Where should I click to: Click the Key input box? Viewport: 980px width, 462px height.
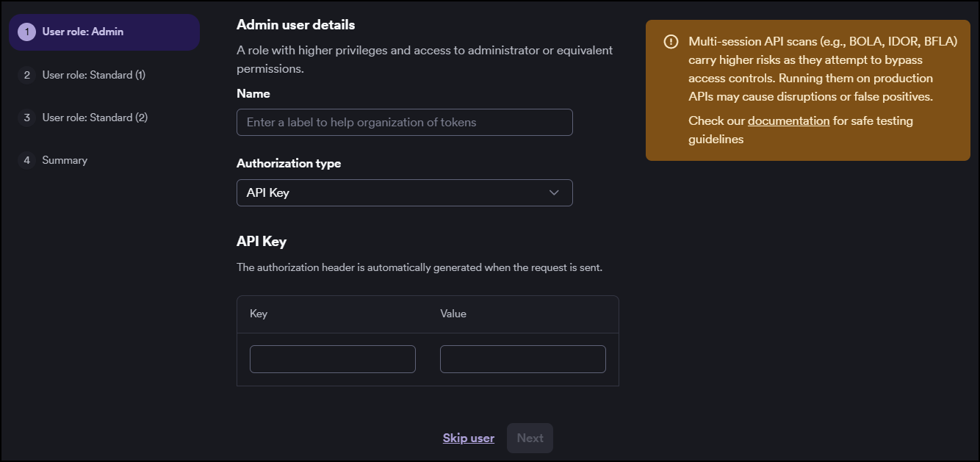(x=333, y=359)
